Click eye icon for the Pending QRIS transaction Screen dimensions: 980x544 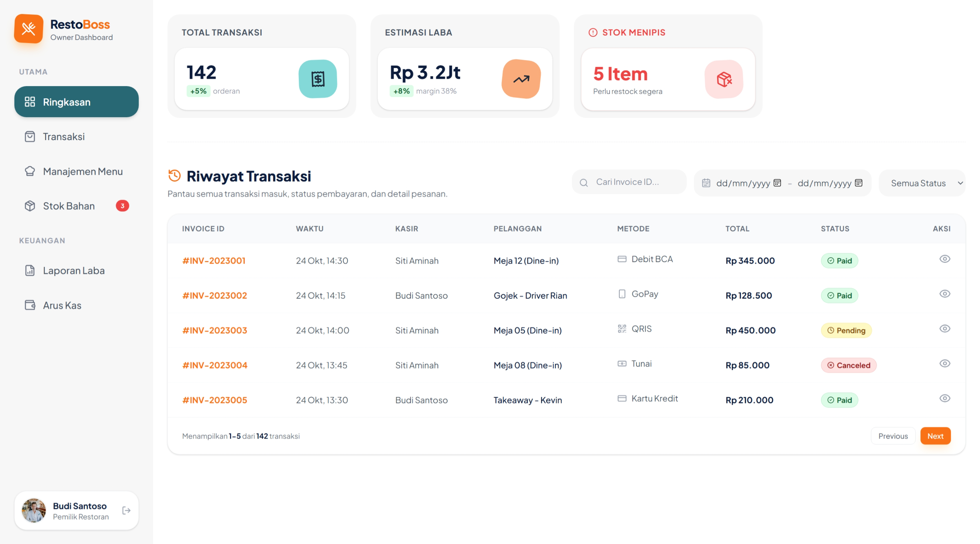coord(944,329)
